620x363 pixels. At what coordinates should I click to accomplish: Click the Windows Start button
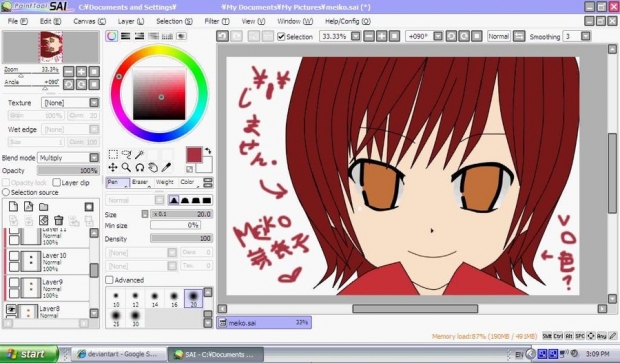(x=28, y=354)
